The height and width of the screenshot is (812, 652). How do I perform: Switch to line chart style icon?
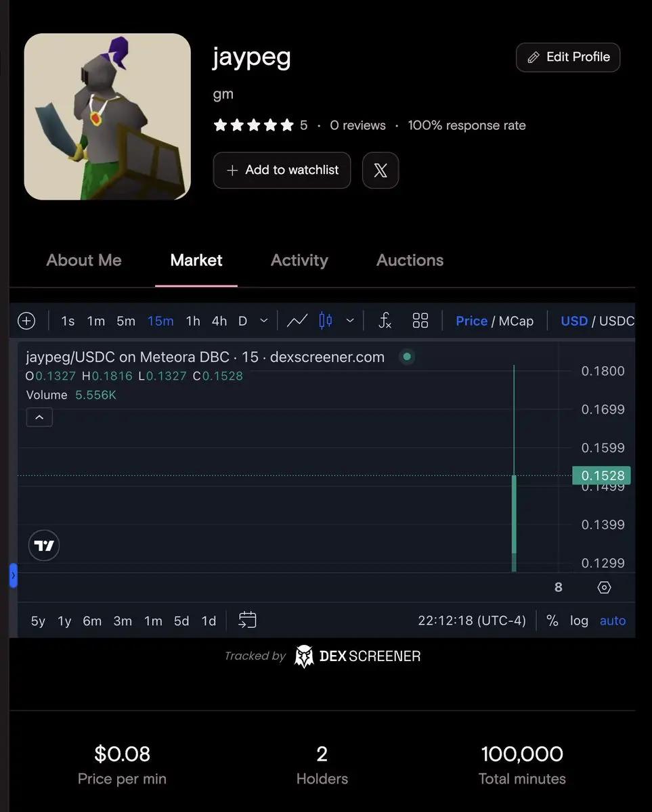[x=297, y=321]
